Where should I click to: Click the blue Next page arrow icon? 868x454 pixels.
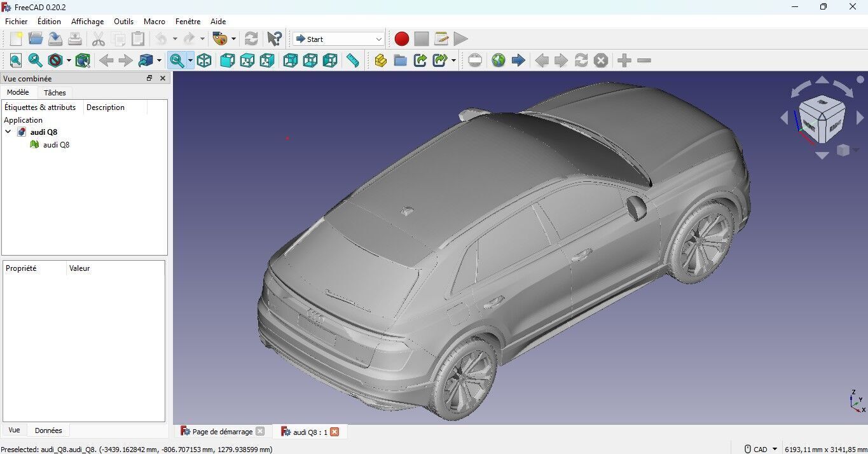tap(518, 60)
